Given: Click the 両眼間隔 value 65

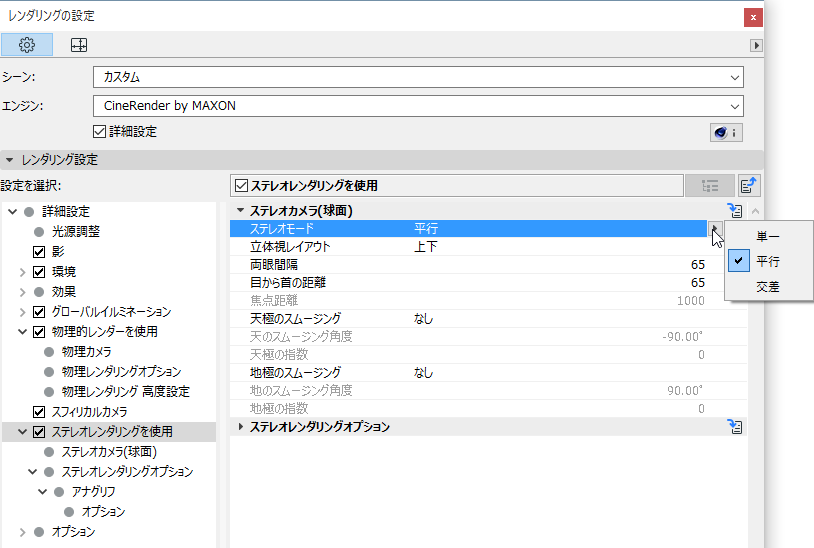Looking at the screenshot, I should pyautogui.click(x=698, y=265).
